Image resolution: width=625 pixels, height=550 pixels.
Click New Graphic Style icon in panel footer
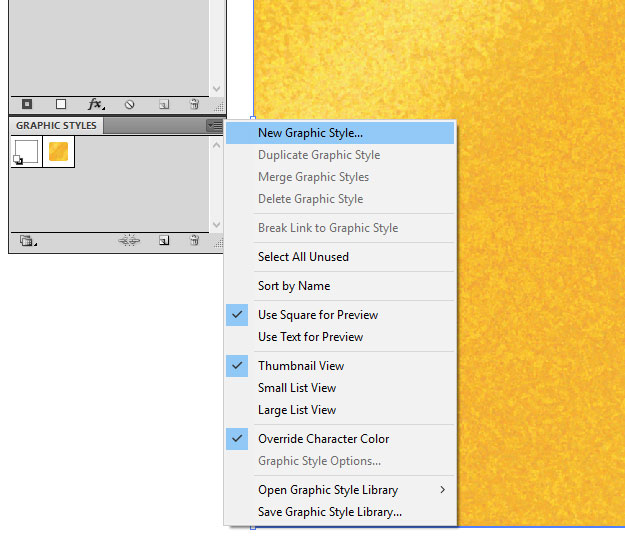click(x=163, y=241)
